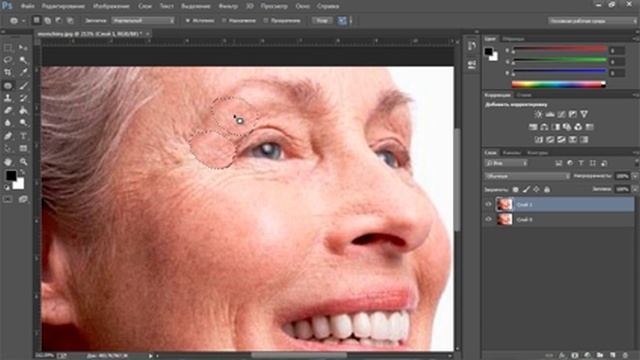This screenshot has height=360, width=640.
Task: Open the blend mode Обычные dropdown
Action: [527, 176]
